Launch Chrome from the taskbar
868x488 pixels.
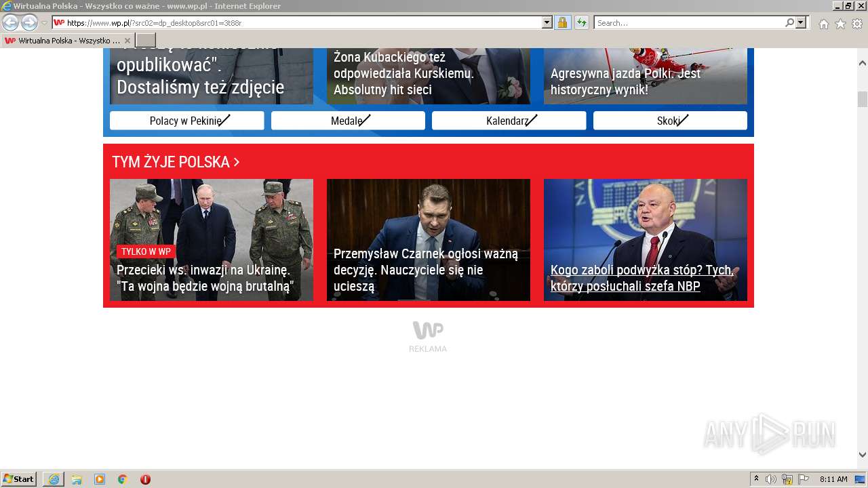tap(123, 479)
